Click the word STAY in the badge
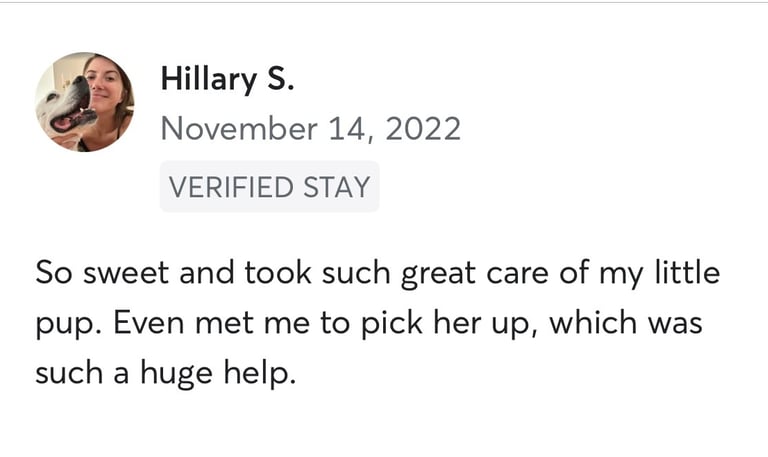This screenshot has height=457, width=768. (x=336, y=187)
